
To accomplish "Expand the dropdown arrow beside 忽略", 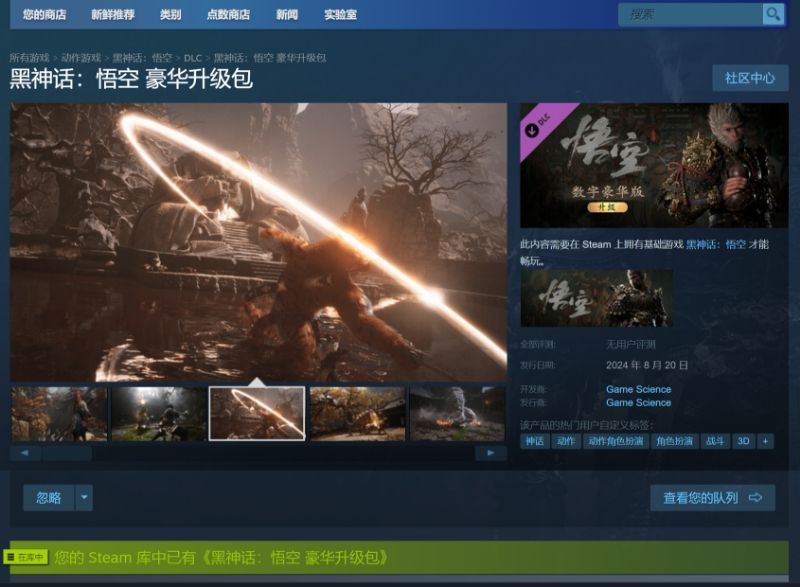I will point(84,498).
